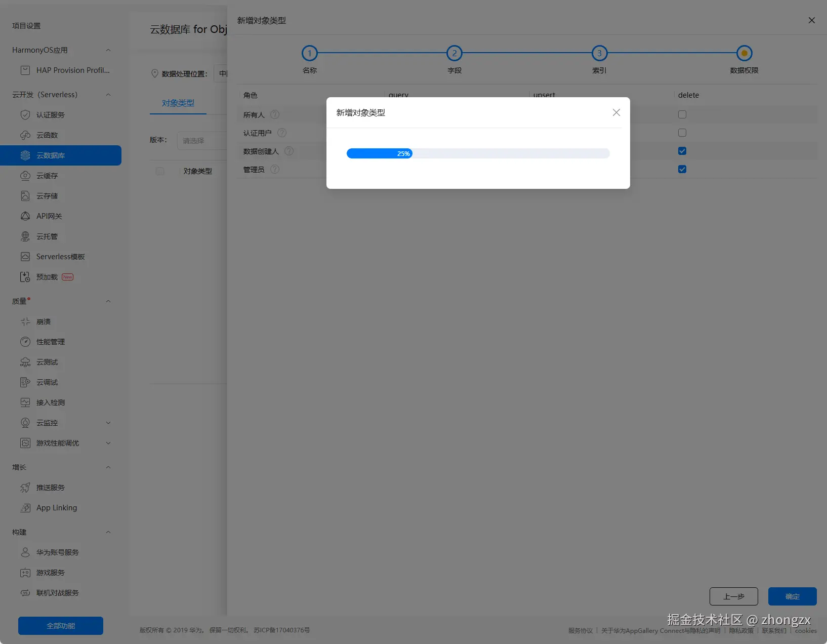Select wizard step 数据权限
The height and width of the screenshot is (644, 827).
744,53
